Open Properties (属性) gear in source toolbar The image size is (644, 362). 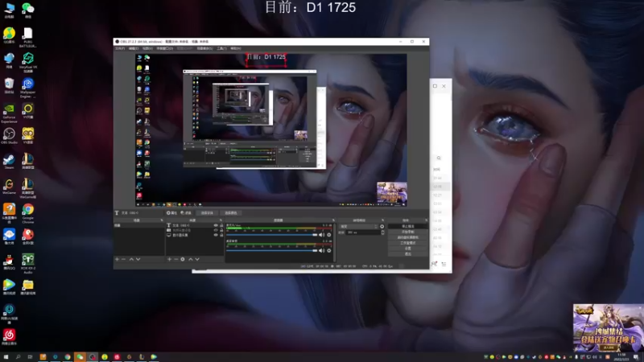171,213
